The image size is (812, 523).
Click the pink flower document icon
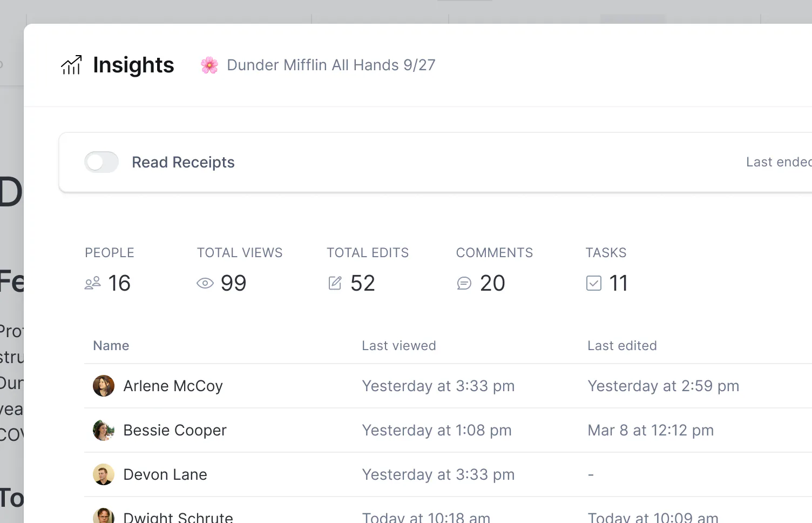(209, 65)
